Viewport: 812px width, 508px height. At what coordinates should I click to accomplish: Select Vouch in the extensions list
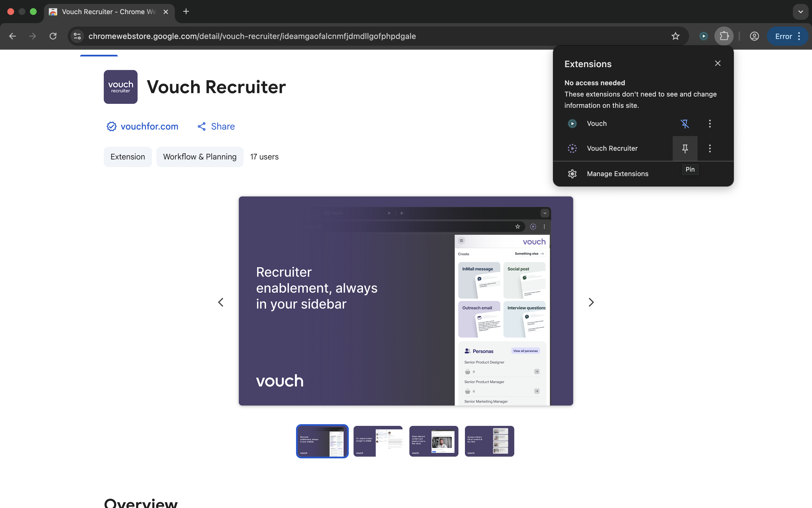tap(613, 124)
